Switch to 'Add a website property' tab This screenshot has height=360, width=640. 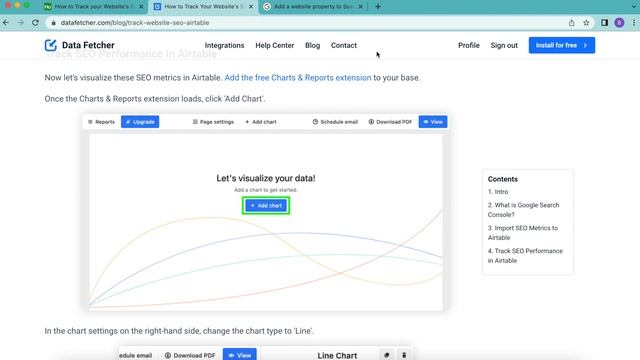[x=313, y=7]
